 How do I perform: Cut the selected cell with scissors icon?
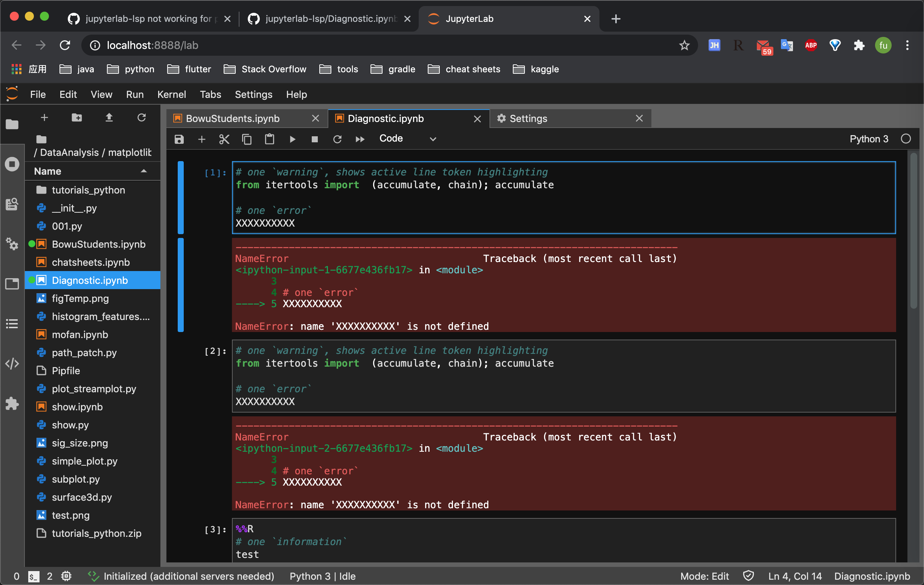pos(224,139)
